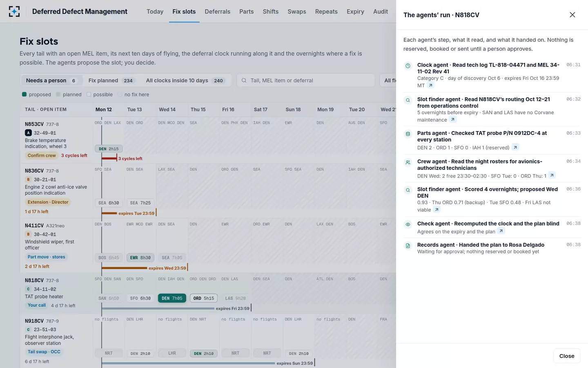Screen dimensions: 588x368
Task: Close the agents' run panel with the X
Action: click(x=572, y=15)
